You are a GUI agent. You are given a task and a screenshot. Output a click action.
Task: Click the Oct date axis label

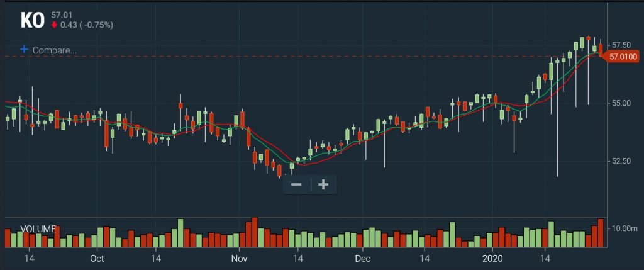pos(97,259)
